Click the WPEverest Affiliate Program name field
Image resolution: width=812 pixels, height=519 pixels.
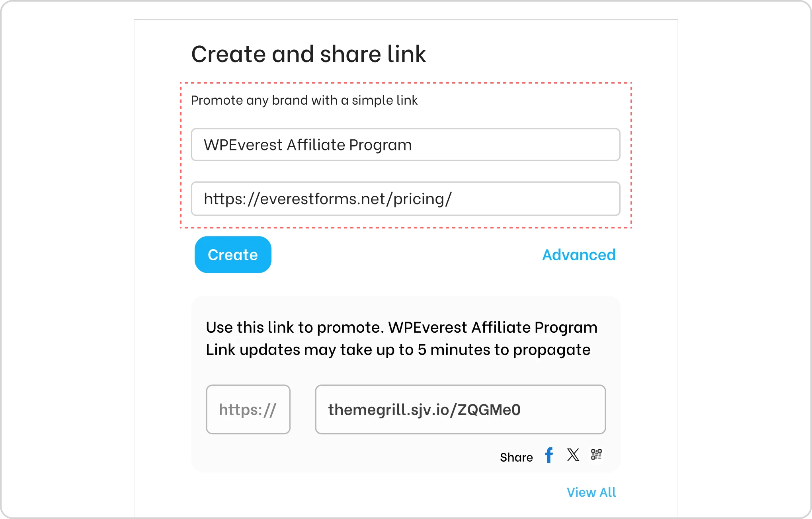(x=405, y=144)
